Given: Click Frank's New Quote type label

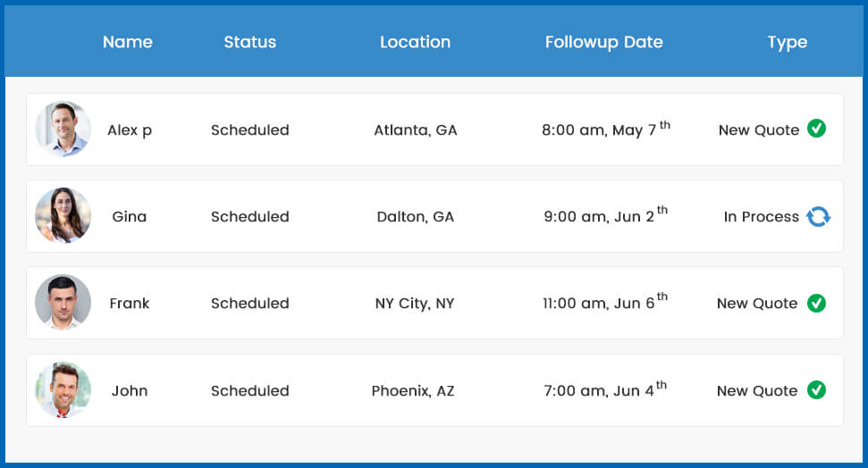Looking at the screenshot, I should [x=757, y=304].
